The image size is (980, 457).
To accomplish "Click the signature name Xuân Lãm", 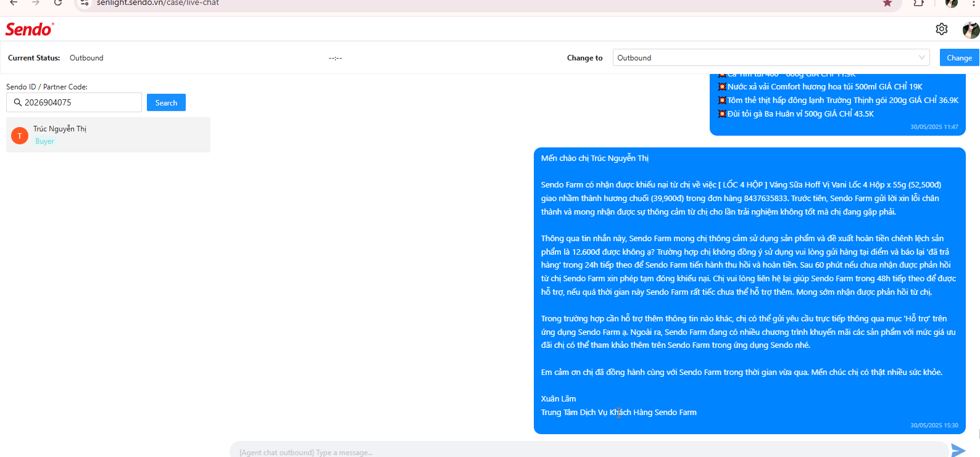I will pyautogui.click(x=559, y=399).
